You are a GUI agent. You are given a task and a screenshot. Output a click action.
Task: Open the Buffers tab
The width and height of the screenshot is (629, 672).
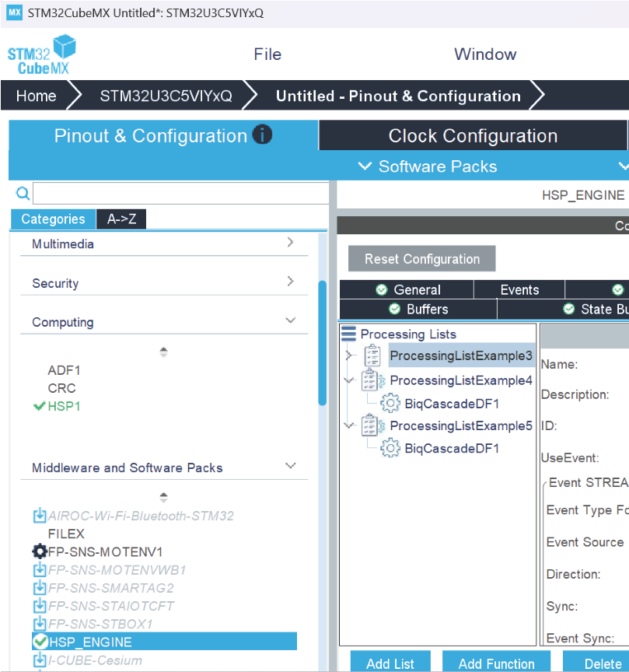tap(418, 309)
